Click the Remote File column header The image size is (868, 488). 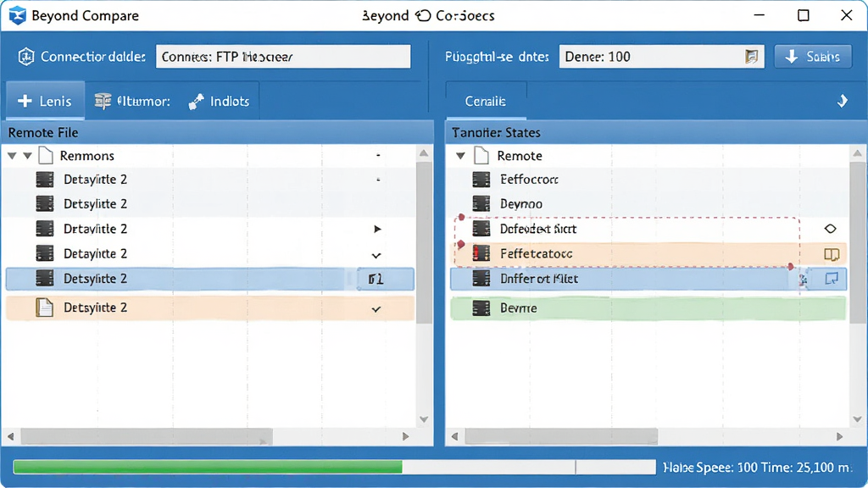click(220, 133)
